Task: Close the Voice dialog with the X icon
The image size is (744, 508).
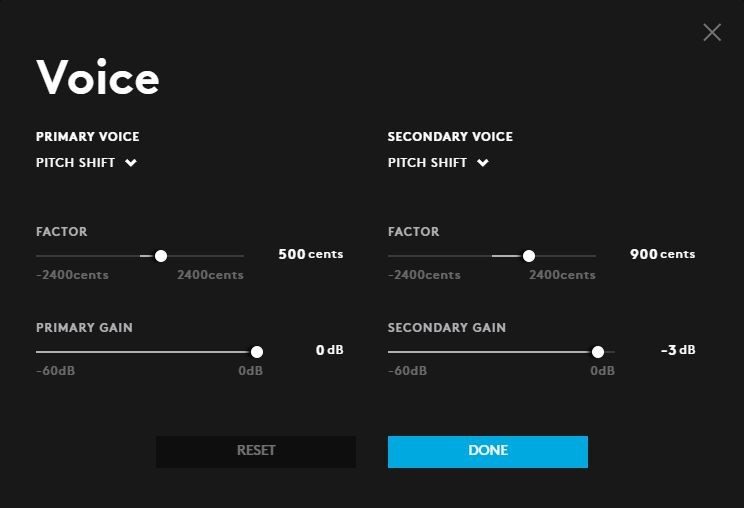Action: (x=712, y=33)
